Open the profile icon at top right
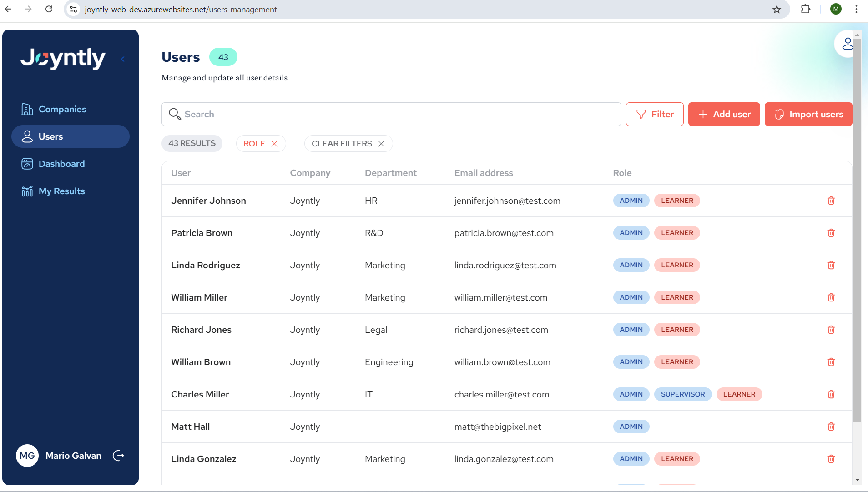Image resolution: width=868 pixels, height=492 pixels. [846, 44]
